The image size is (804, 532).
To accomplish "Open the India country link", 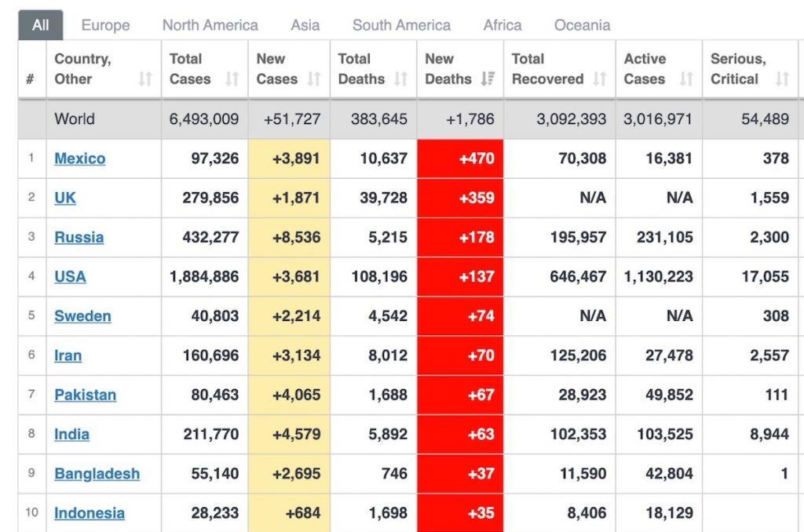I will (x=71, y=435).
